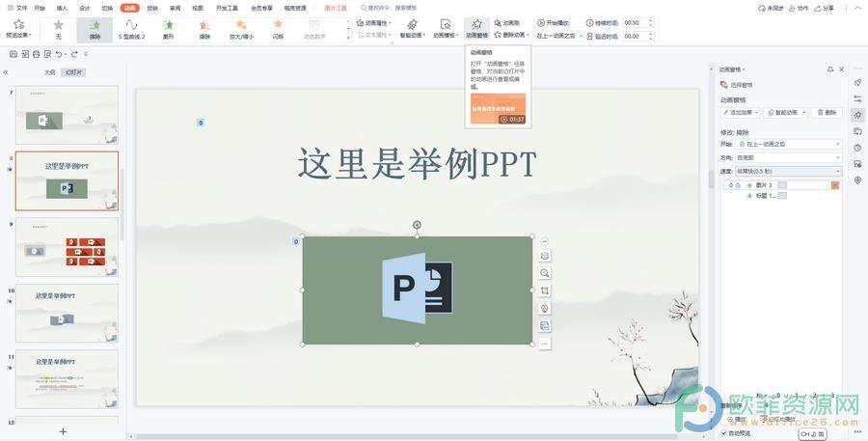Switch to the 设计 design tab
Image resolution: width=868 pixels, height=441 pixels.
[x=85, y=9]
